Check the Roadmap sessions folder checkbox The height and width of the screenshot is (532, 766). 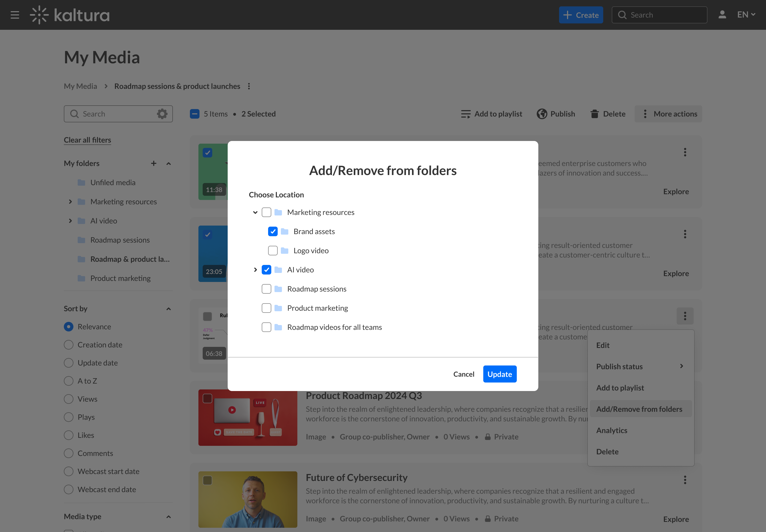266,289
